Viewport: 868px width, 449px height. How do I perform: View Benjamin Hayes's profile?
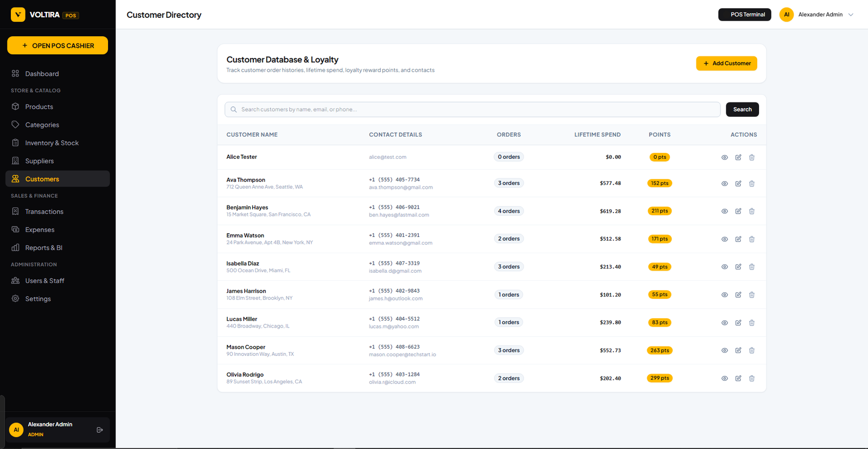pyautogui.click(x=725, y=211)
